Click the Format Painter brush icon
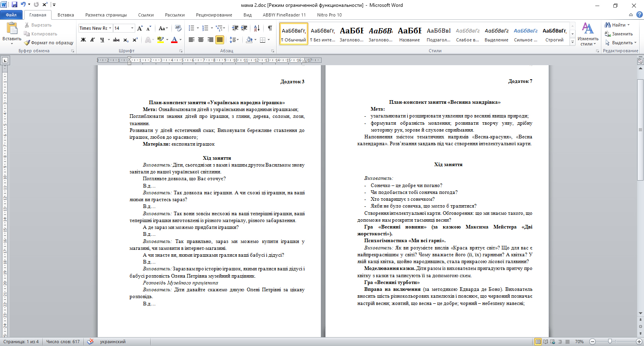The image size is (644, 346). (x=27, y=43)
